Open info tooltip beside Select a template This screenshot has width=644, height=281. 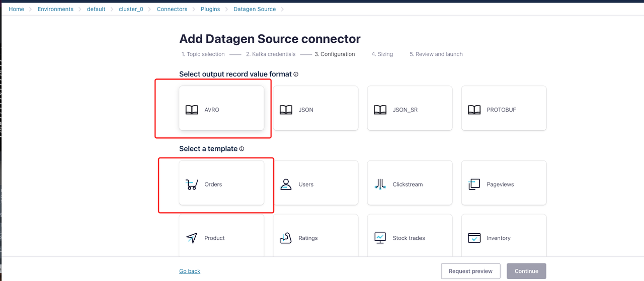[242, 149]
